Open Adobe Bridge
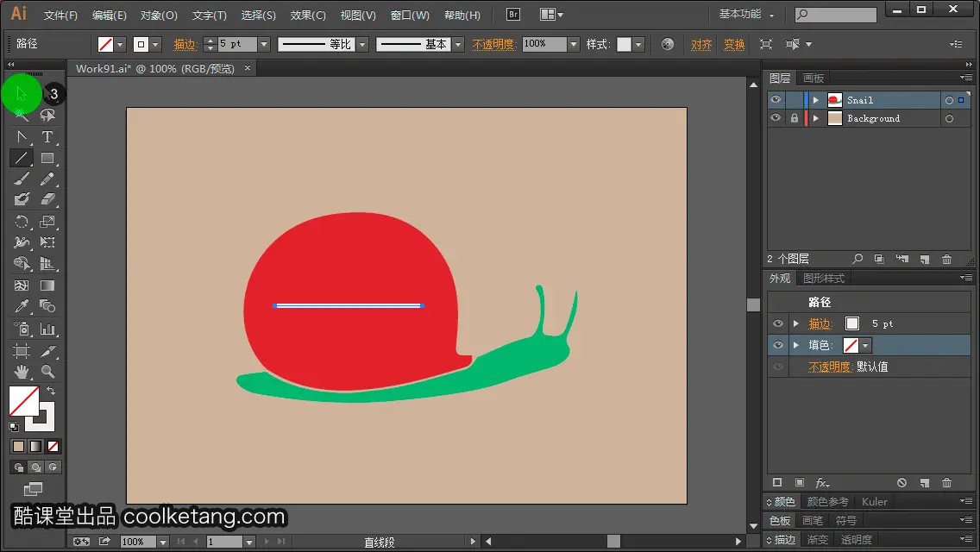Image resolution: width=980 pixels, height=552 pixels. click(x=513, y=15)
